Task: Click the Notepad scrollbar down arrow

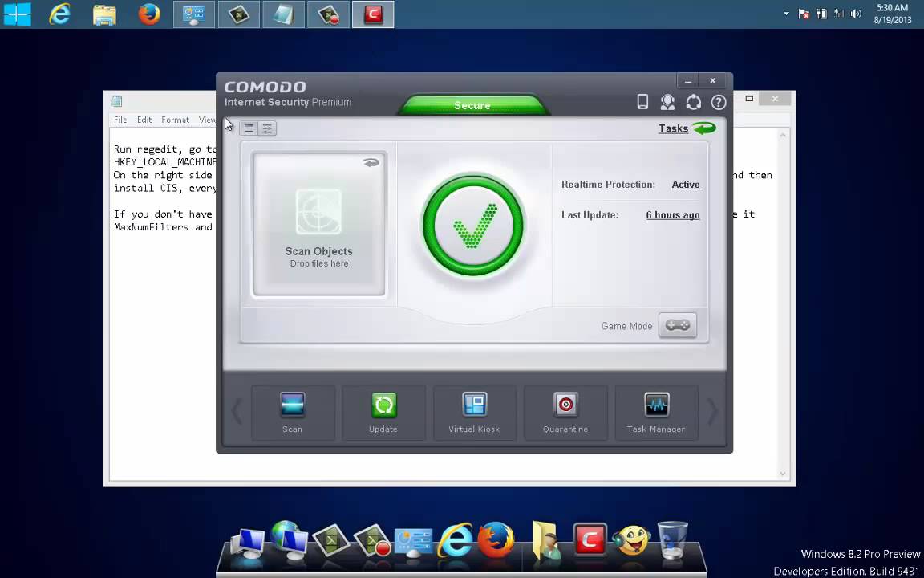Action: (783, 473)
